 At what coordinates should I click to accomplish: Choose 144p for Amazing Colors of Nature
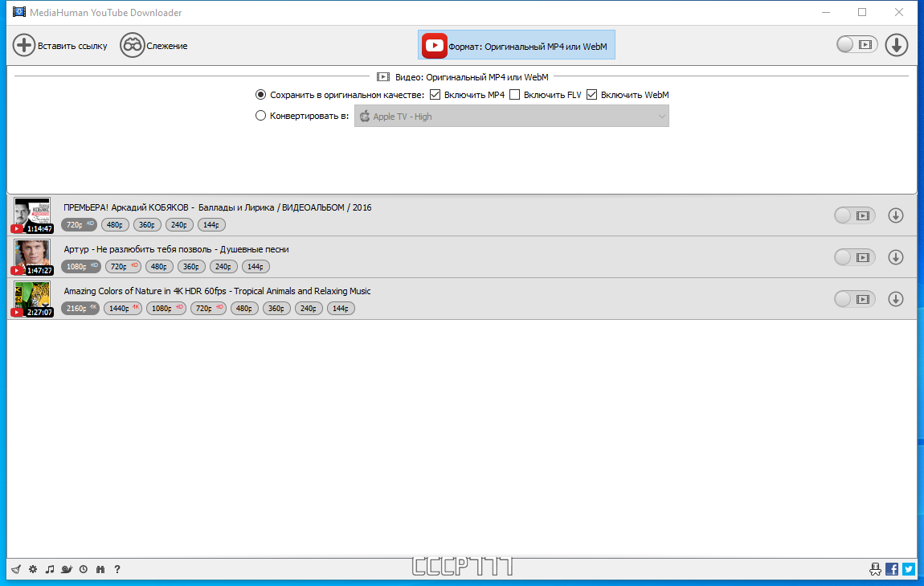click(341, 309)
